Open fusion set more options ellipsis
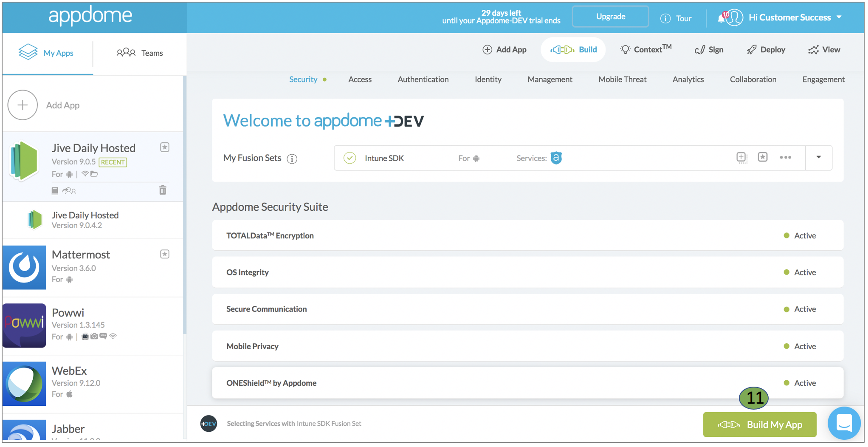This screenshot has width=868, height=447. coord(785,158)
